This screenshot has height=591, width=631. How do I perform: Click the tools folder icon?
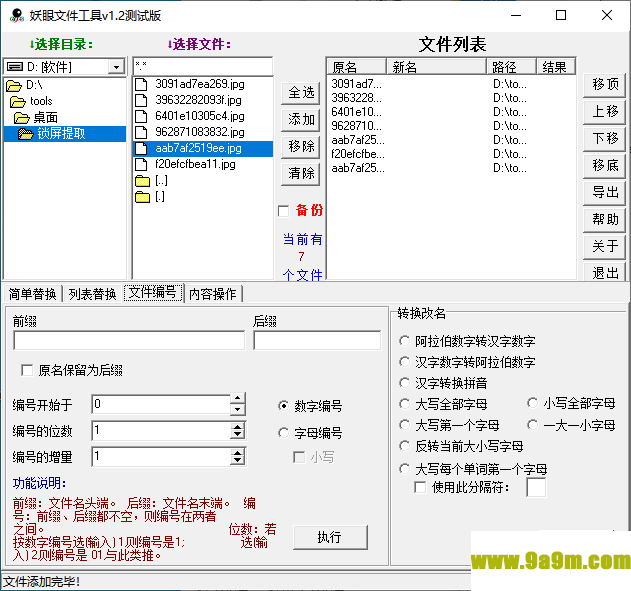click(18, 101)
